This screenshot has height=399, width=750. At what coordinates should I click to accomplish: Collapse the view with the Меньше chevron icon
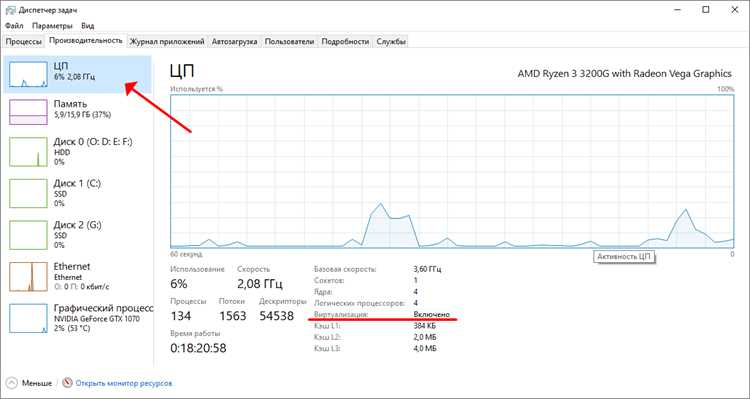click(12, 383)
